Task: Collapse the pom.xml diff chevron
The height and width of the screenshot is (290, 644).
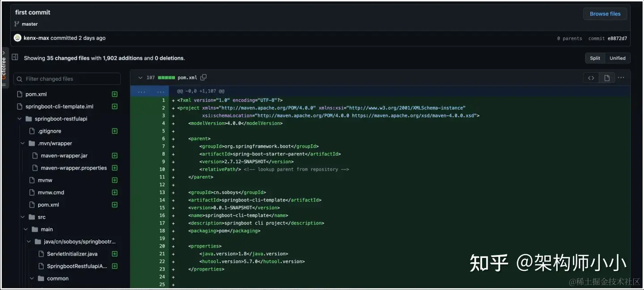Action: pos(140,78)
